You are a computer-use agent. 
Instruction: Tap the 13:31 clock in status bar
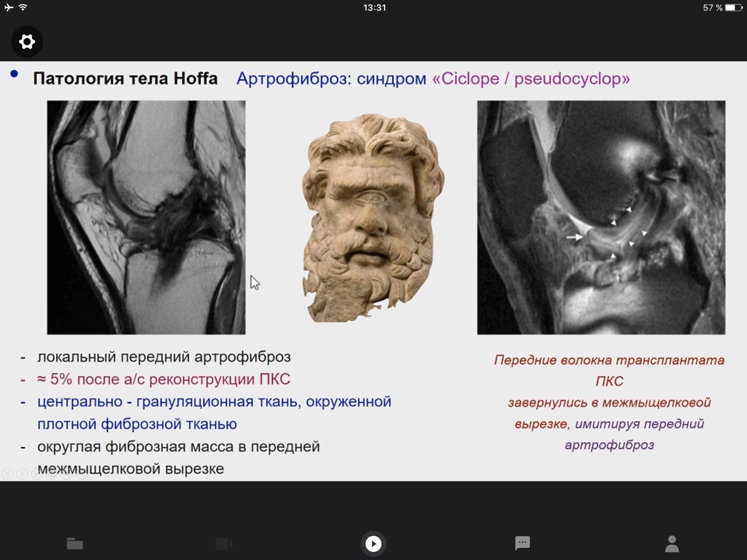pos(374,8)
